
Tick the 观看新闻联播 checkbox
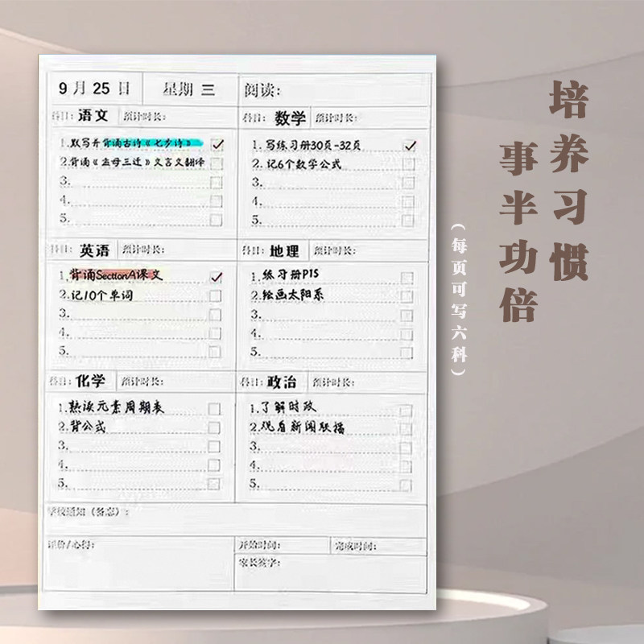click(x=406, y=429)
